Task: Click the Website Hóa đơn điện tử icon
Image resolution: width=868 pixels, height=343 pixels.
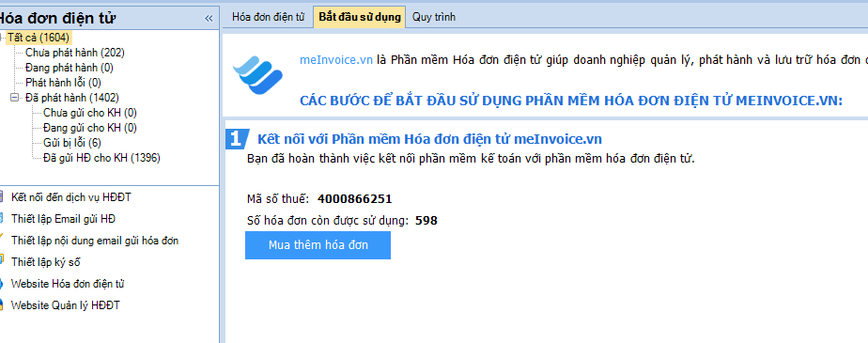Action: tap(2, 283)
